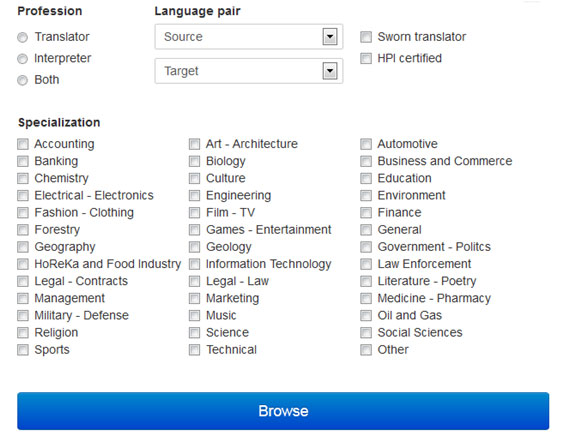The height and width of the screenshot is (446, 570).
Task: Open the Source language dropdown arrow
Action: coord(330,37)
